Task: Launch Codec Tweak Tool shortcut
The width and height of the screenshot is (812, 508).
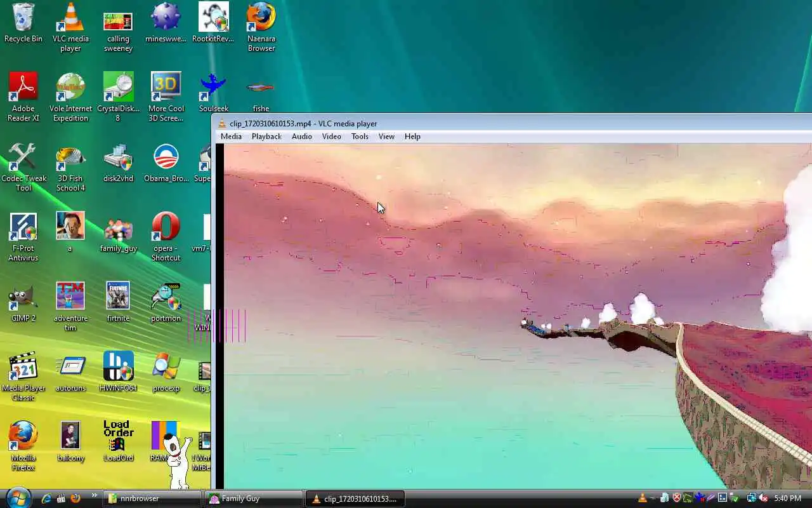Action: pyautogui.click(x=23, y=168)
